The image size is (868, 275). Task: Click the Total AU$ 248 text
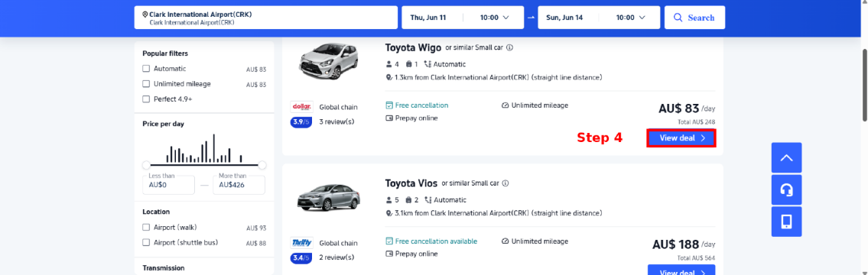(x=697, y=121)
